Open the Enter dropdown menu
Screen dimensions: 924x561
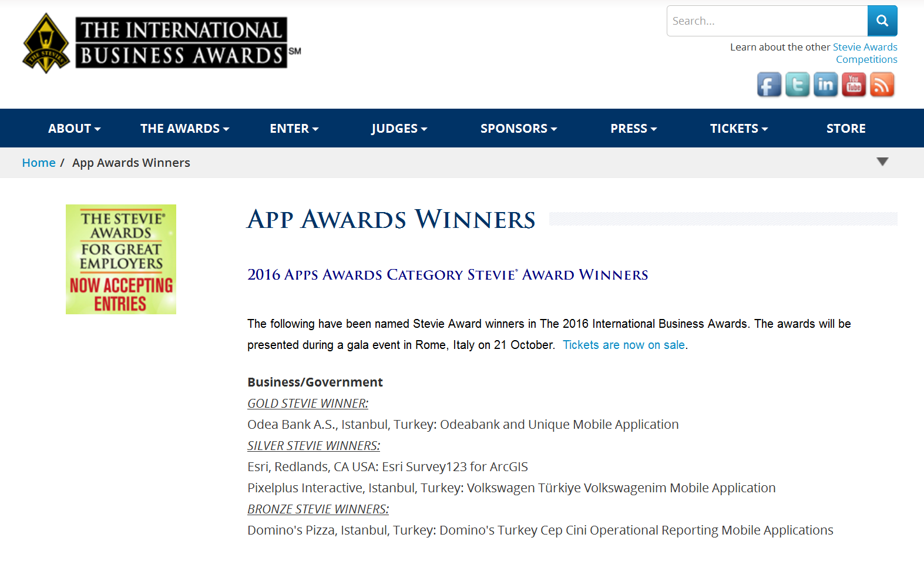(294, 129)
